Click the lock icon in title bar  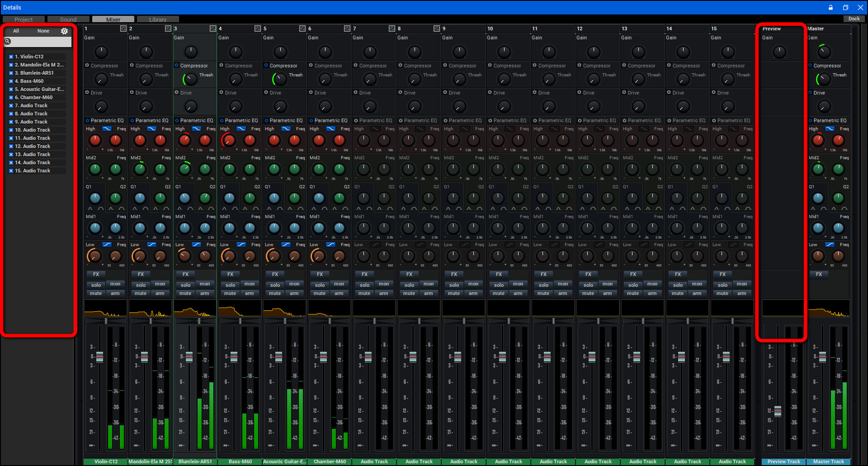(830, 7)
